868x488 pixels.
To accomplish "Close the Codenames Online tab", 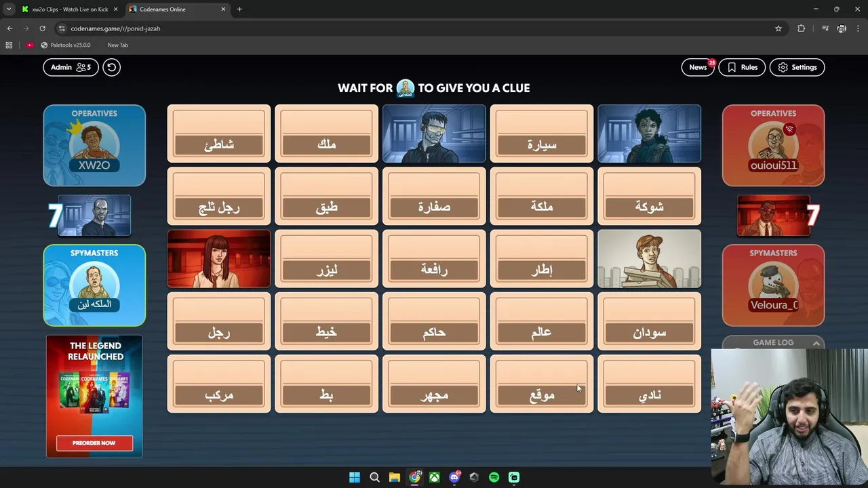I will 223,9.
